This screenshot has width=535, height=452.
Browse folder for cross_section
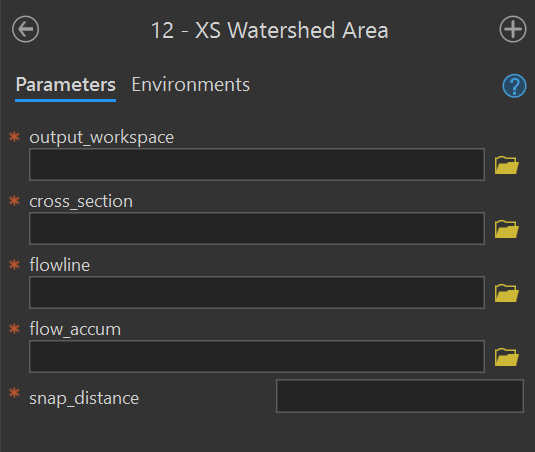(507, 229)
